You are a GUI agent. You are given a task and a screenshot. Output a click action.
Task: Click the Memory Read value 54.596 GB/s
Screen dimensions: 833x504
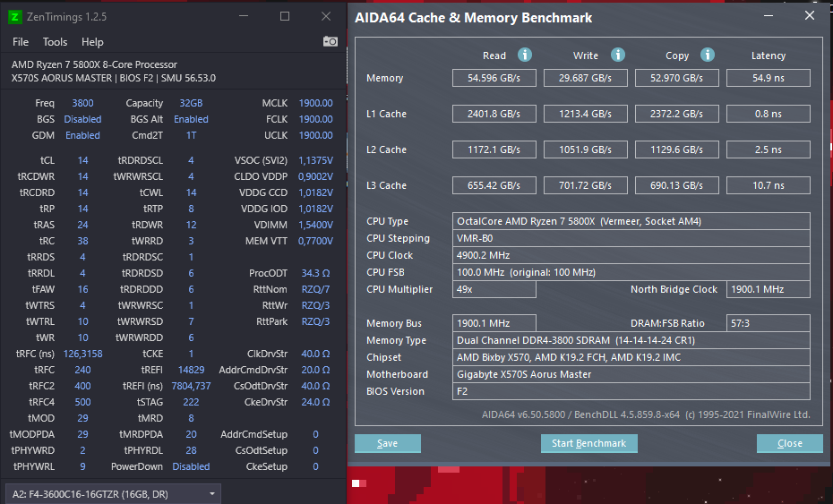click(x=494, y=78)
